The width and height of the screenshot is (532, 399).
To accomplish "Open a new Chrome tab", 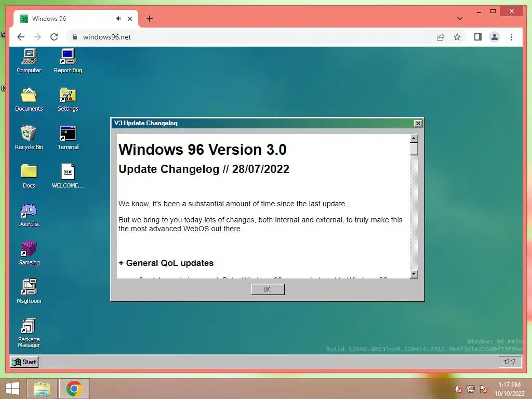I will 149,19.
